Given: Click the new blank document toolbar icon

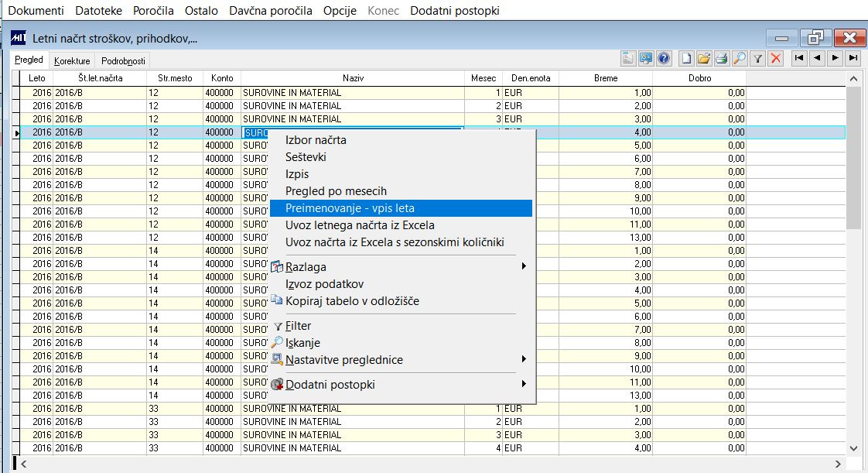Looking at the screenshot, I should click(686, 58).
